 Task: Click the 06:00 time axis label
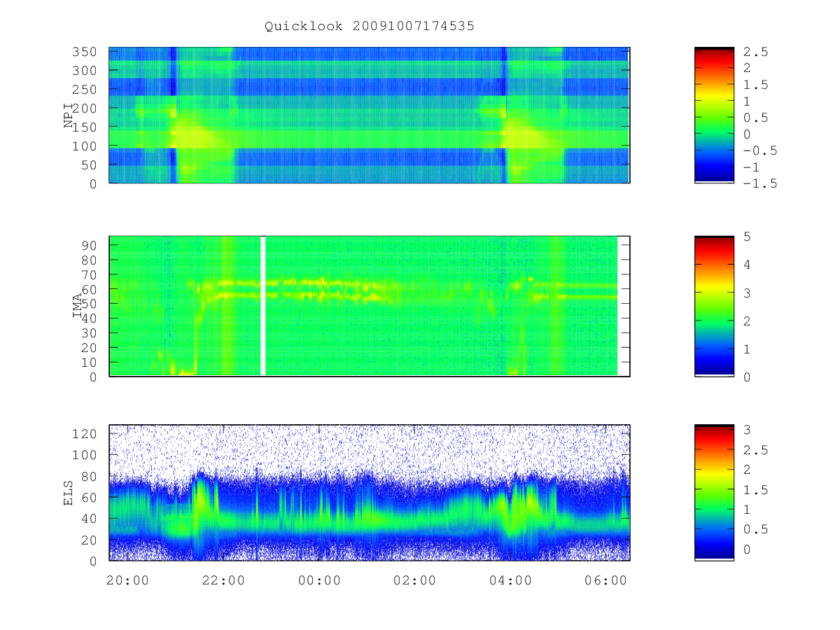click(605, 580)
